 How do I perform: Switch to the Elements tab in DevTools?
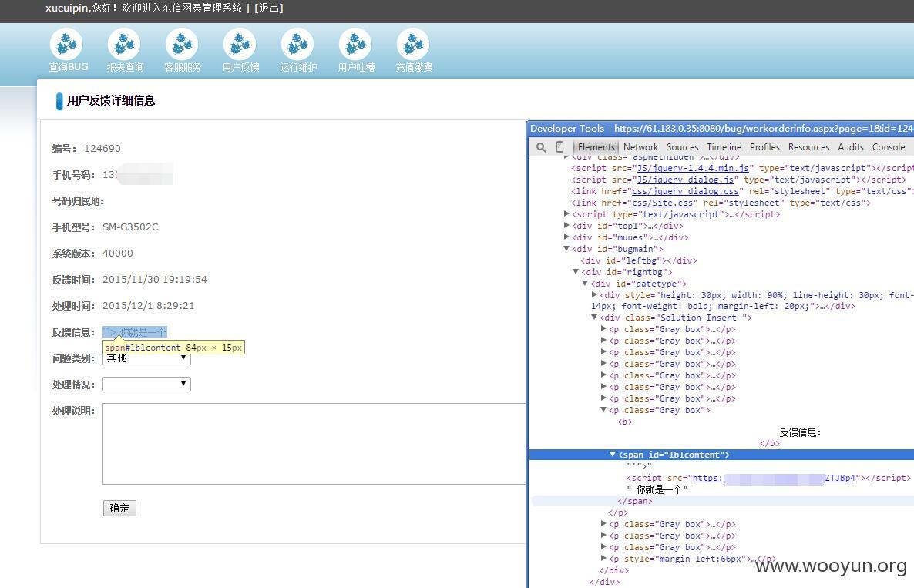click(x=596, y=147)
